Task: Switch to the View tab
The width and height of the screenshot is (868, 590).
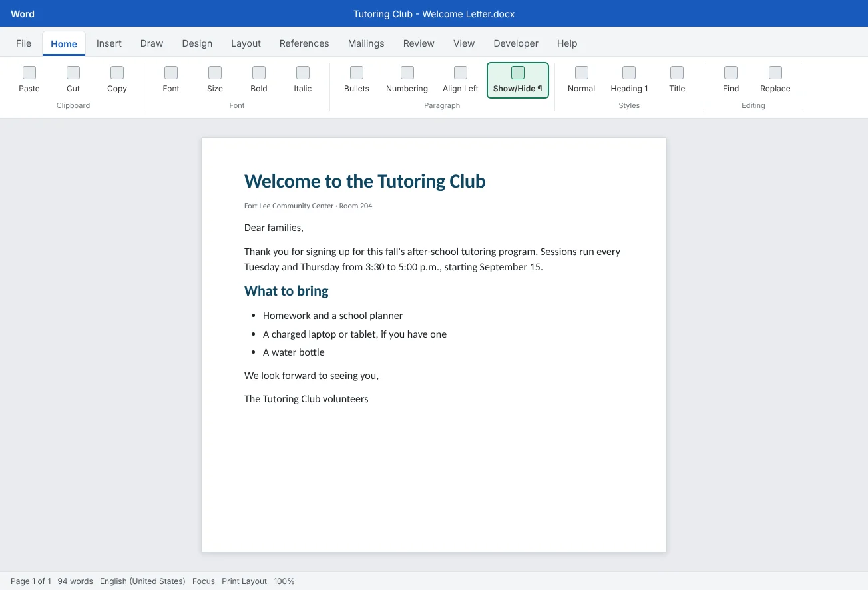Action: click(464, 43)
